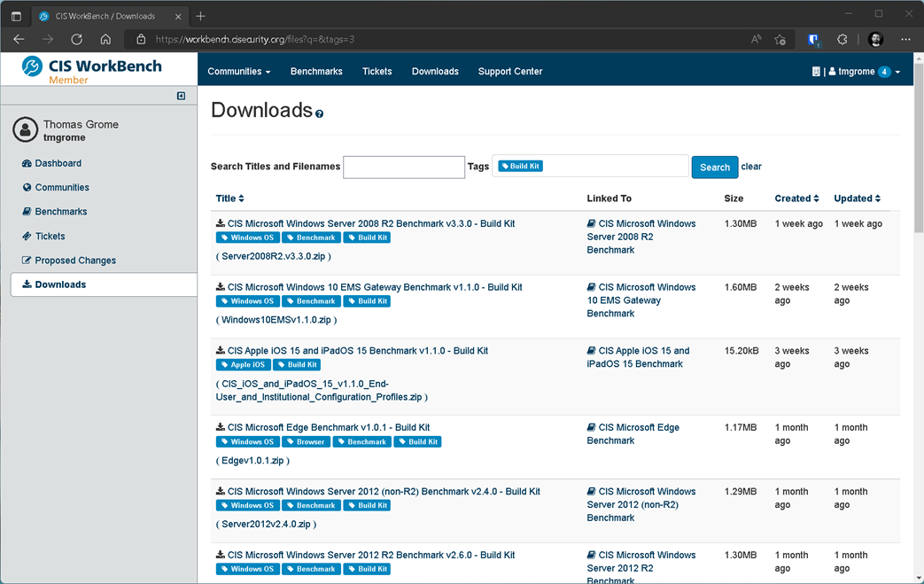Open the help icon next to Downloads heading
Screen dimensions: 924x584
(x=320, y=113)
